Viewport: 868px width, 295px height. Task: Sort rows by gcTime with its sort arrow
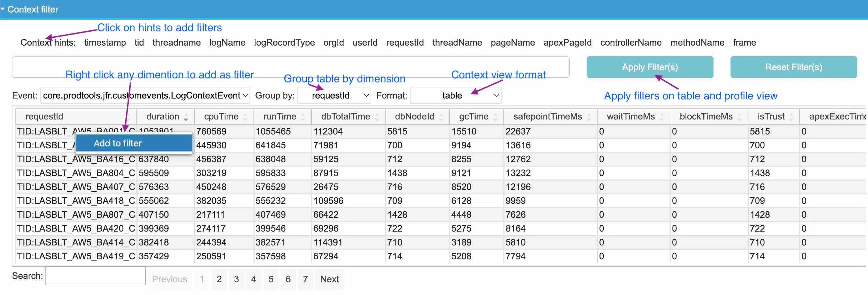click(495, 117)
